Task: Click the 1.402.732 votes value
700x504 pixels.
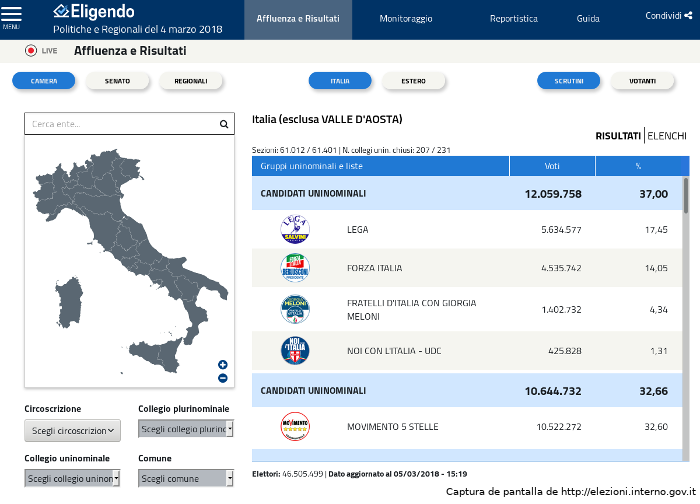Action: 562,309
